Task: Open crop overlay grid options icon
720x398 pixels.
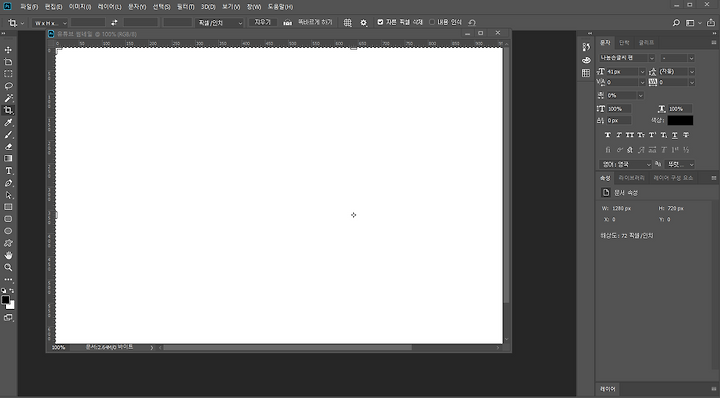Action: tap(348, 22)
